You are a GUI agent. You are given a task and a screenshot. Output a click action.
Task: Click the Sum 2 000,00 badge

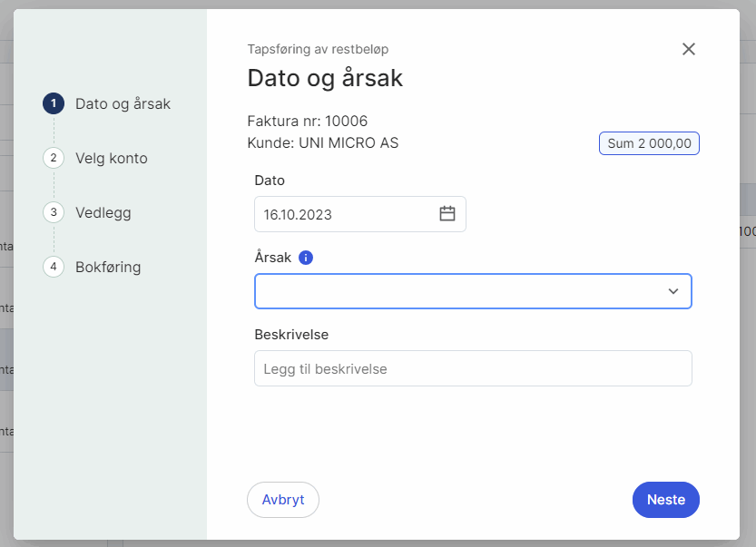pos(649,143)
